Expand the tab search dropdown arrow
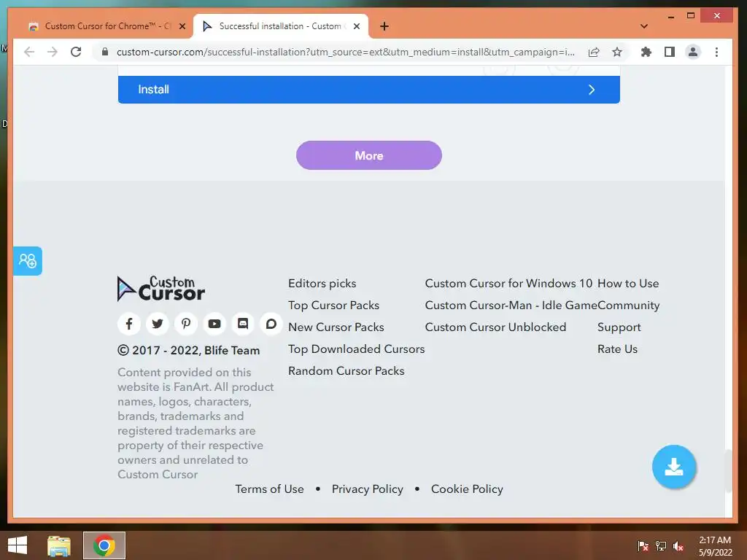Image resolution: width=747 pixels, height=560 pixels. tap(643, 26)
